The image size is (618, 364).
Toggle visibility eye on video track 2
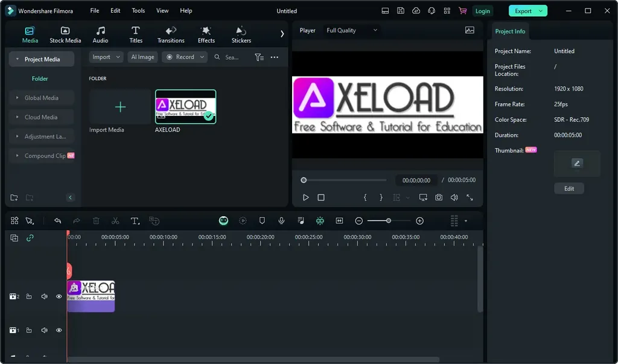tap(59, 296)
